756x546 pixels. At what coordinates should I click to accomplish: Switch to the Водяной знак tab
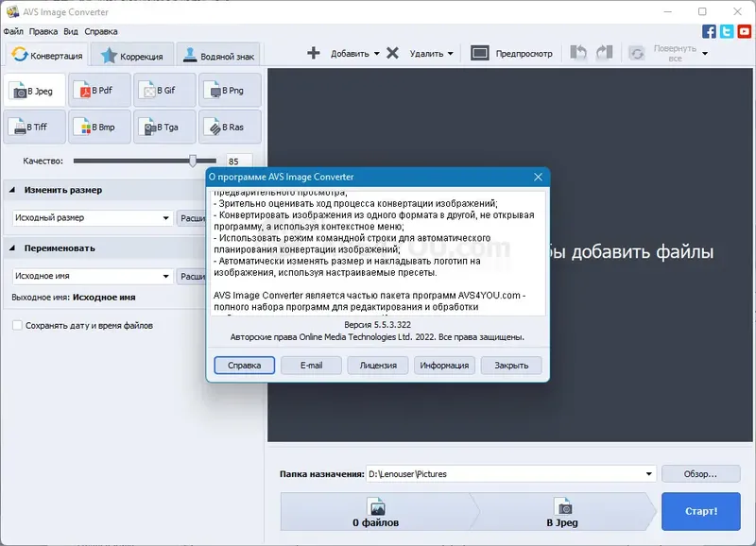pyautogui.click(x=218, y=56)
